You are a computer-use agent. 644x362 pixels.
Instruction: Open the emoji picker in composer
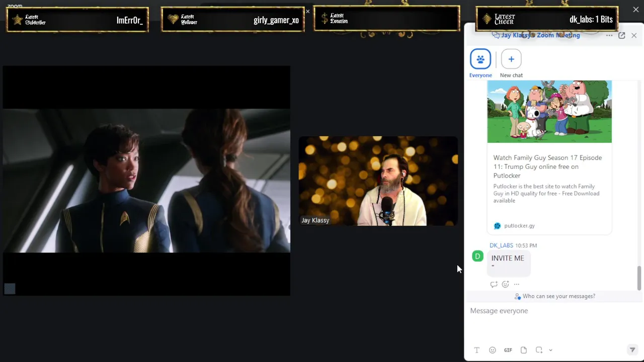tap(492, 350)
